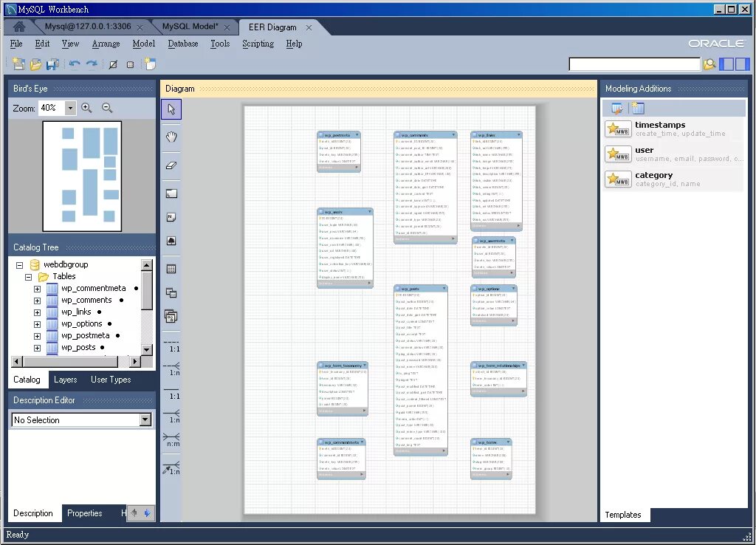Screen dimensions: 756x545
Task: Switch to User Types tab
Action: 111,380
